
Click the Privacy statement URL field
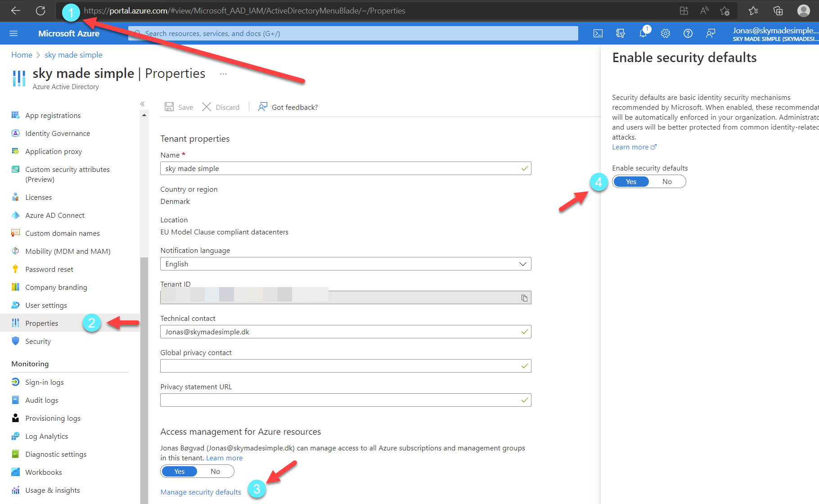pos(346,400)
